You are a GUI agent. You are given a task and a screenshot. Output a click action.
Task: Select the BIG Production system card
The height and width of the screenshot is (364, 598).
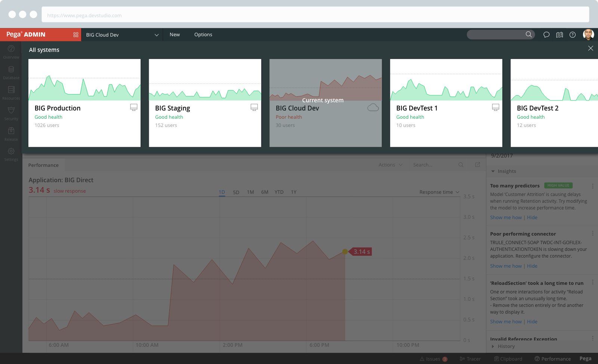[x=84, y=103]
